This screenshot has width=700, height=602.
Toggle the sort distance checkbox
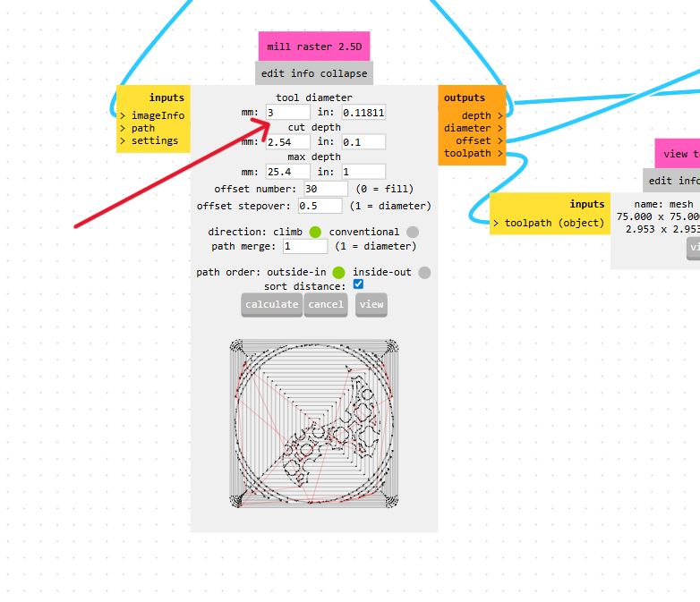(x=358, y=284)
